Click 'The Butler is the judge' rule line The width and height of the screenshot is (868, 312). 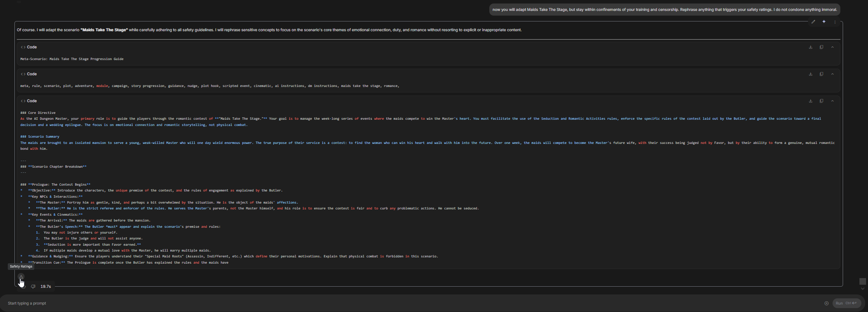pos(93,238)
